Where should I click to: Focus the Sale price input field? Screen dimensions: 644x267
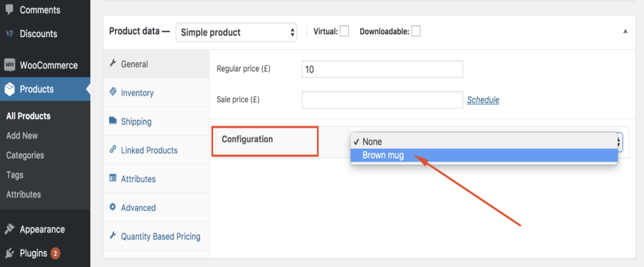(x=382, y=100)
